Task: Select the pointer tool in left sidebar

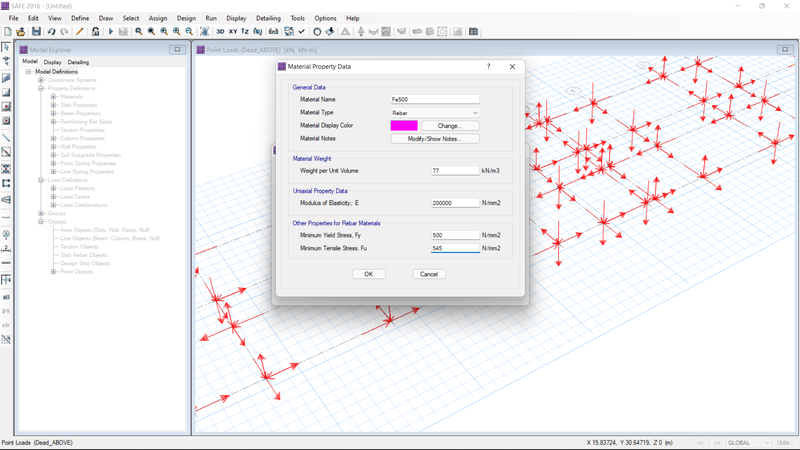Action: (6, 47)
